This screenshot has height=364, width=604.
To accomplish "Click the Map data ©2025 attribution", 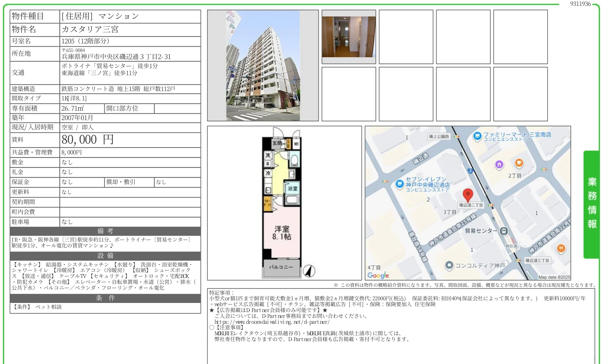I will point(554,277).
